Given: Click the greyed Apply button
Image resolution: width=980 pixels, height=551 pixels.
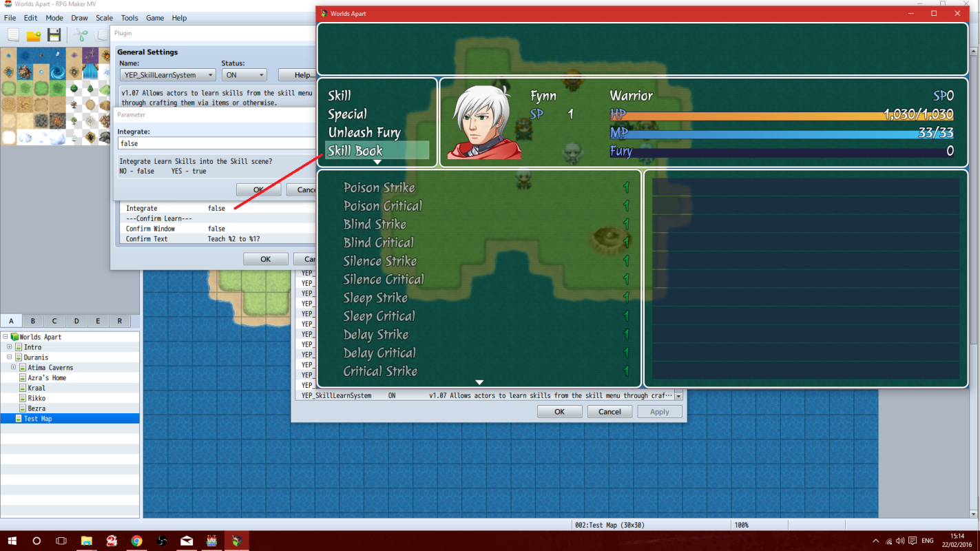Looking at the screenshot, I should pos(660,412).
